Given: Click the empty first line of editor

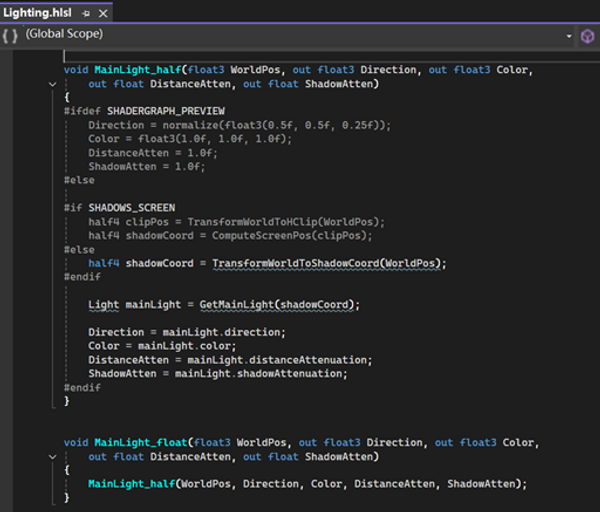Looking at the screenshot, I should [x=331, y=56].
